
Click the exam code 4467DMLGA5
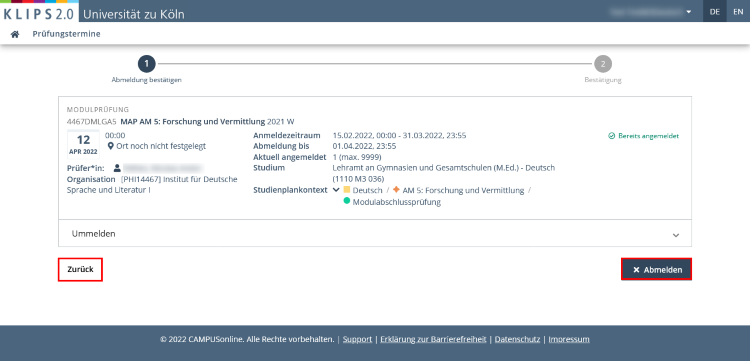[x=91, y=121]
